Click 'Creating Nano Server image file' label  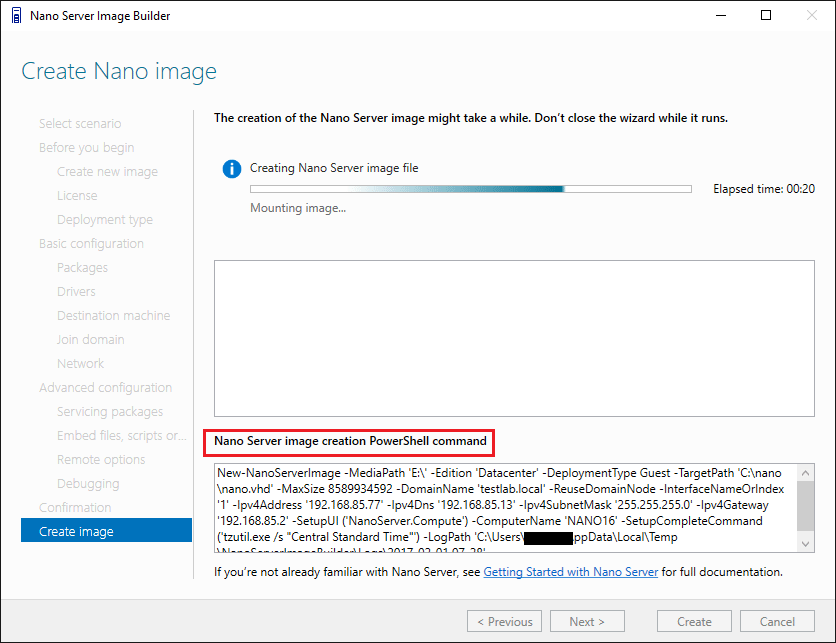click(x=334, y=168)
